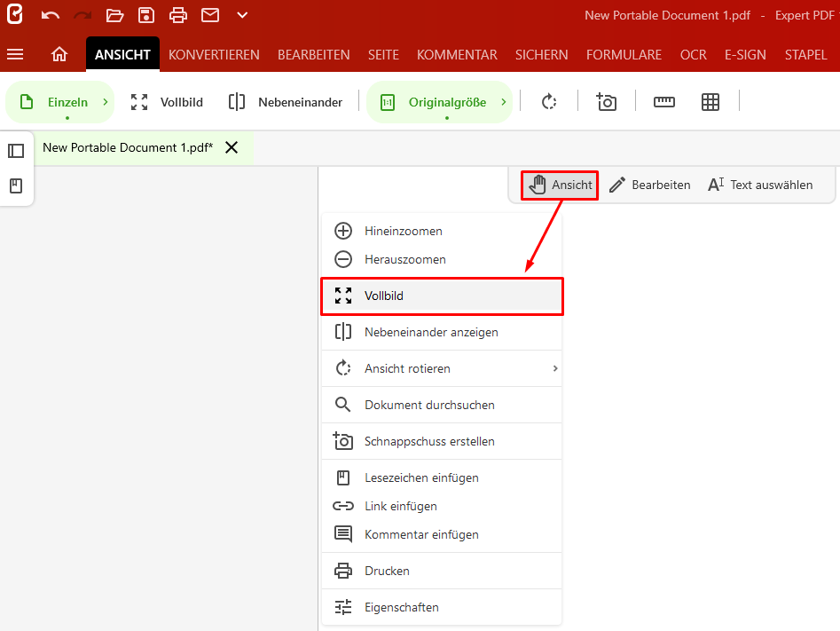Expand the Ansicht rotieren submenu arrow
The height and width of the screenshot is (631, 840).
point(555,369)
